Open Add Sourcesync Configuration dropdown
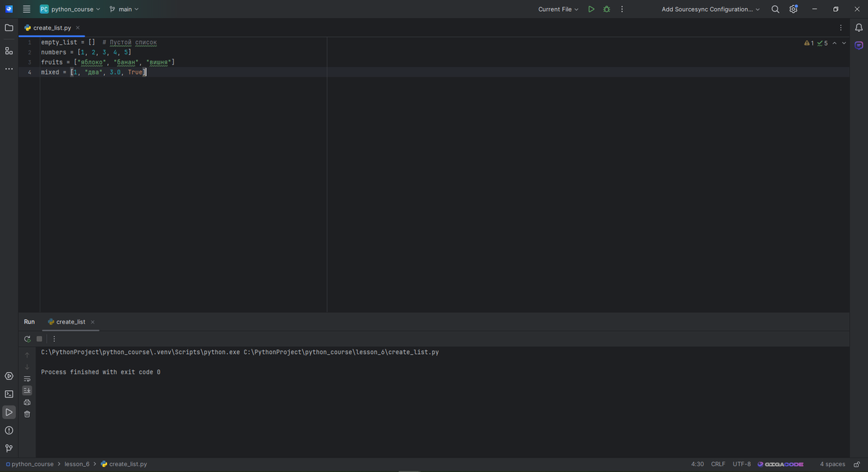868x472 pixels. coord(711,9)
